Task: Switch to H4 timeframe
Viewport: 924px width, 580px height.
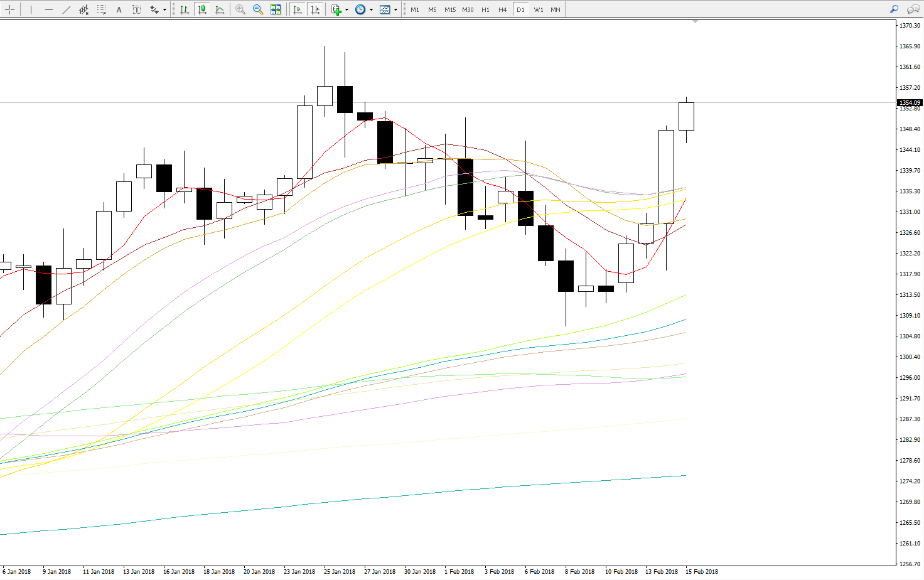Action: pyautogui.click(x=503, y=9)
